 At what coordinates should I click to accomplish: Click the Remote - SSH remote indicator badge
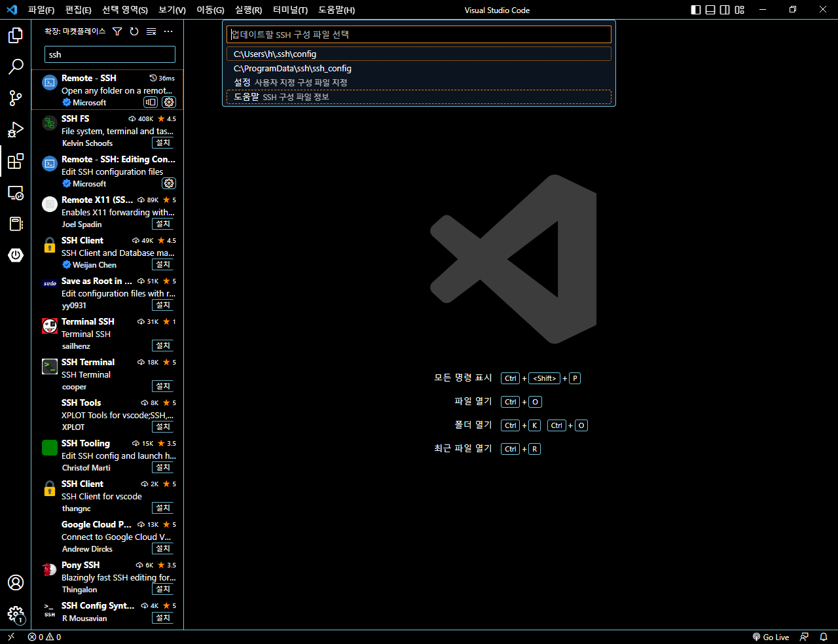[x=151, y=102]
